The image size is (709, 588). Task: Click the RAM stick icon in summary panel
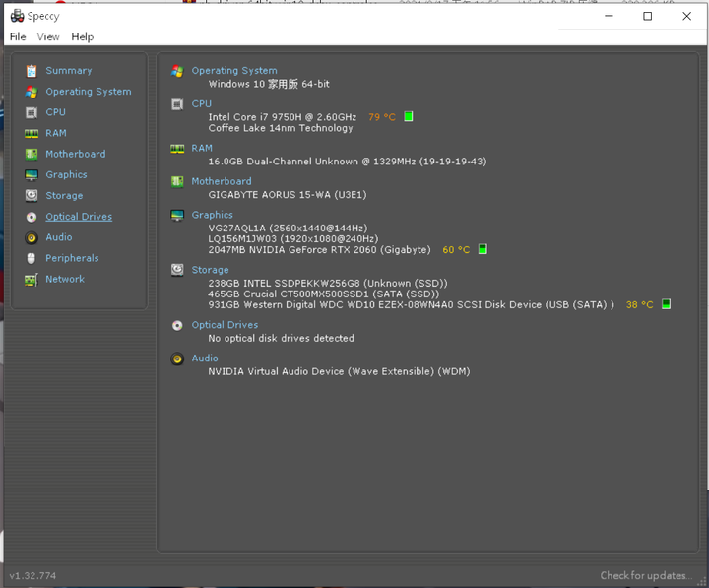pos(177,149)
